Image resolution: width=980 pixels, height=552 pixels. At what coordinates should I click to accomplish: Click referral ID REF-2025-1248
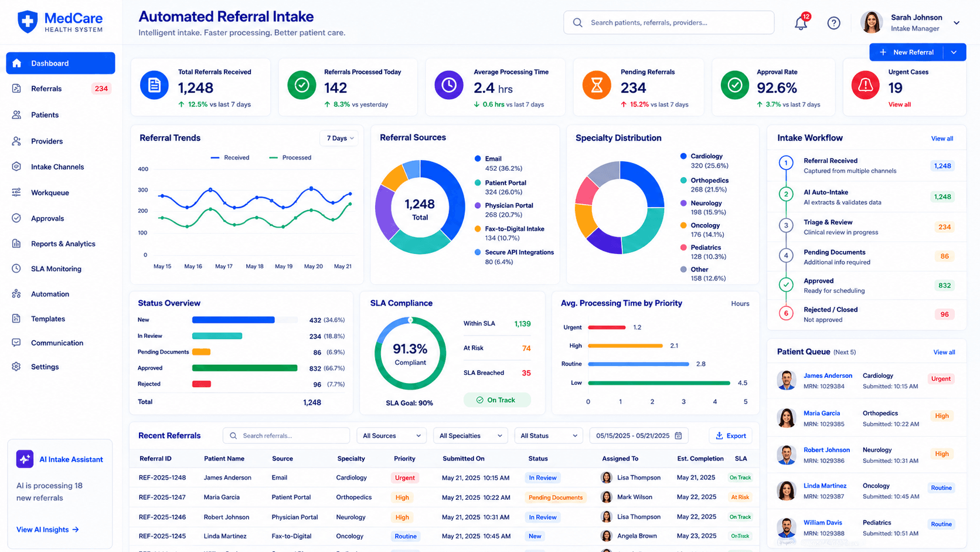162,478
